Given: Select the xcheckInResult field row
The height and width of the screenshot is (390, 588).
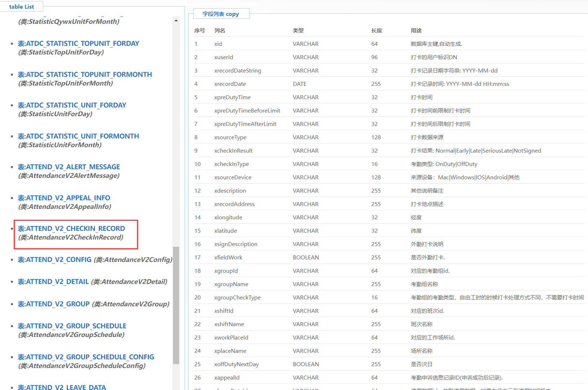Looking at the screenshot, I should tap(233, 151).
